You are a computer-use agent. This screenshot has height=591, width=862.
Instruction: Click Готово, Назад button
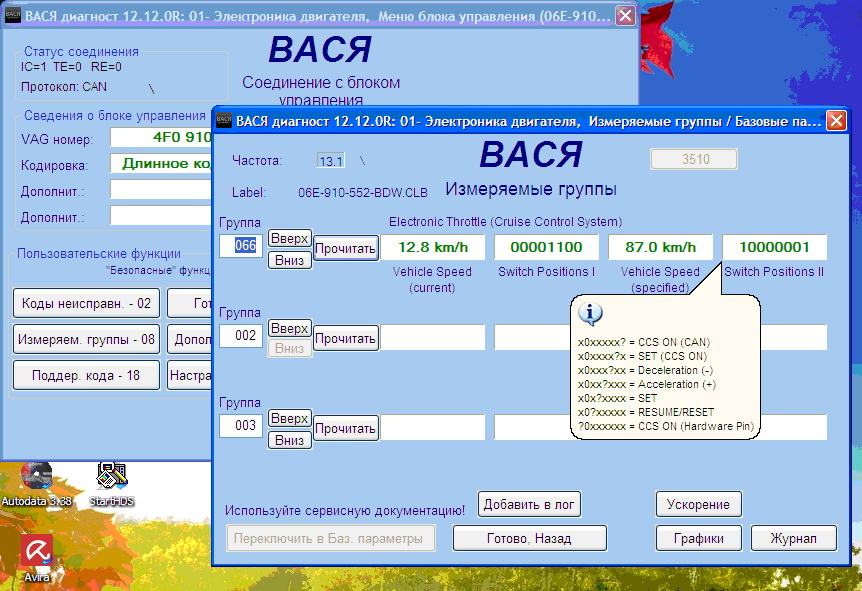click(529, 538)
